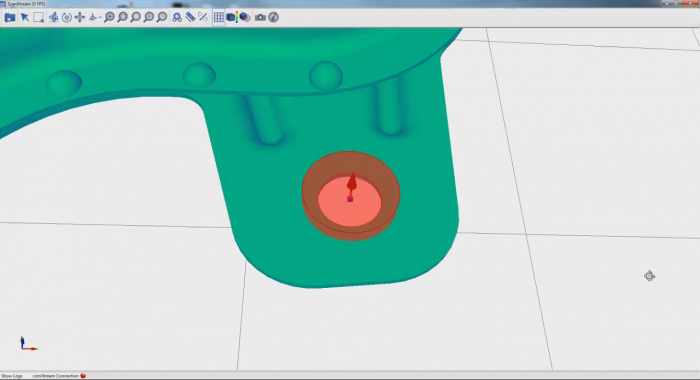Toggle the color map cube view
This screenshot has width=700, height=380.
(232, 17)
